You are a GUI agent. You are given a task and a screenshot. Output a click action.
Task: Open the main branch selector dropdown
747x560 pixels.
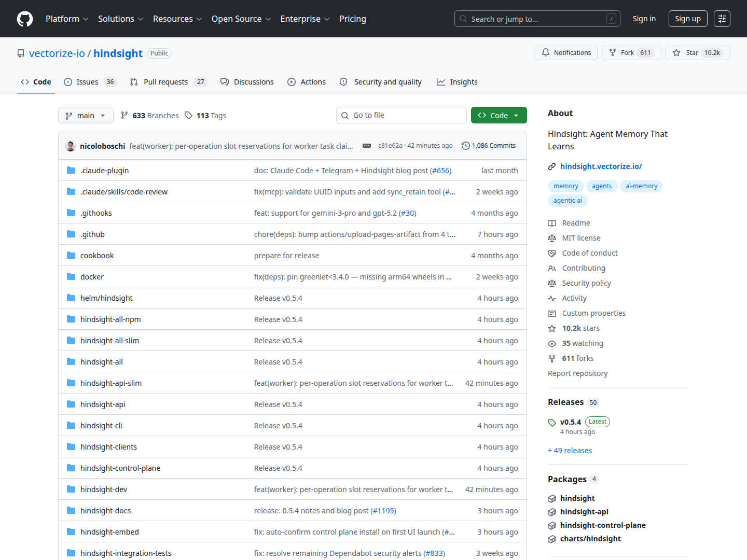coord(86,115)
